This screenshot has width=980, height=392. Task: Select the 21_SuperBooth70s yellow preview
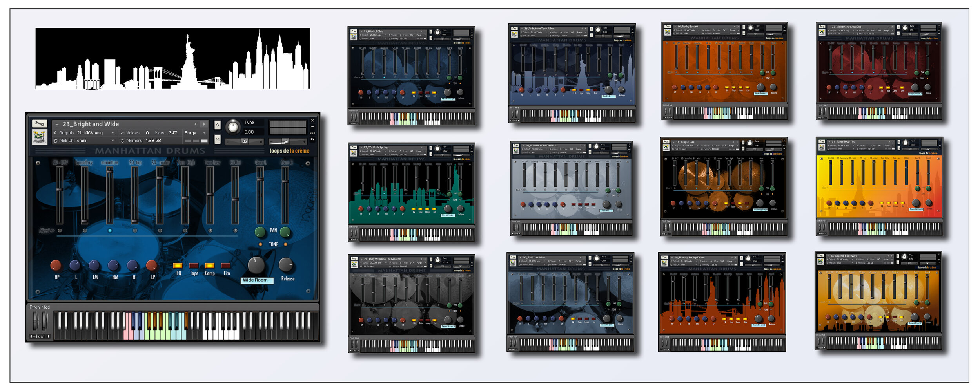(x=879, y=186)
